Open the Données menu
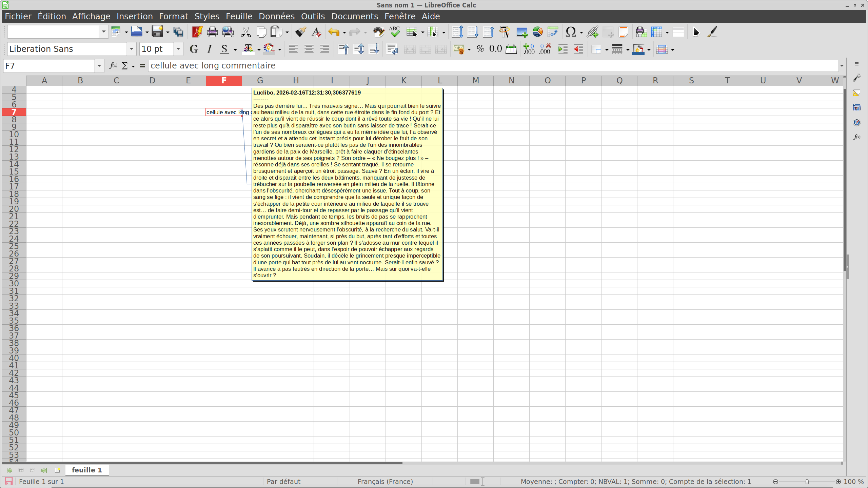This screenshot has height=488, width=868. (276, 16)
